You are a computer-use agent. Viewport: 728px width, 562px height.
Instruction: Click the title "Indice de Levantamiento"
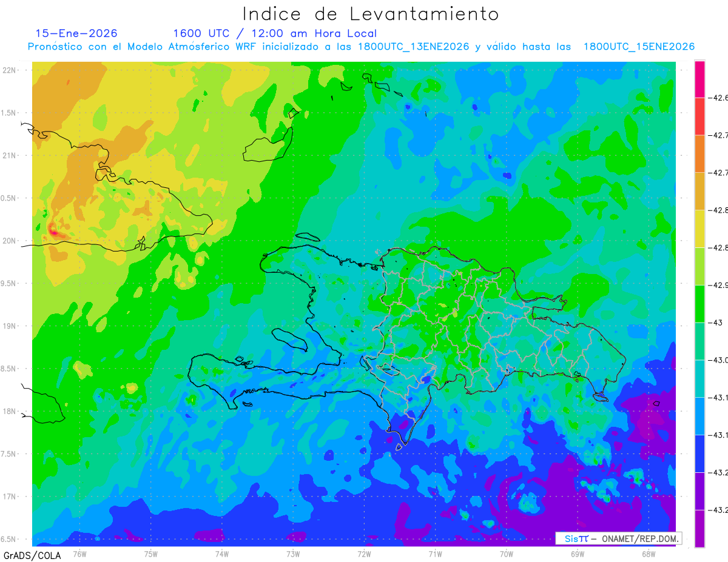click(x=371, y=13)
